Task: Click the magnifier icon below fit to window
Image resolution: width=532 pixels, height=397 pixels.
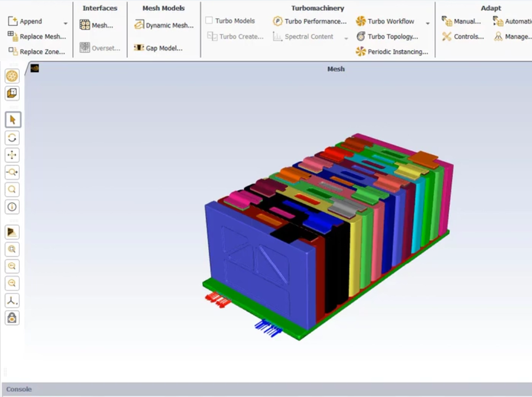Action: pos(12,267)
